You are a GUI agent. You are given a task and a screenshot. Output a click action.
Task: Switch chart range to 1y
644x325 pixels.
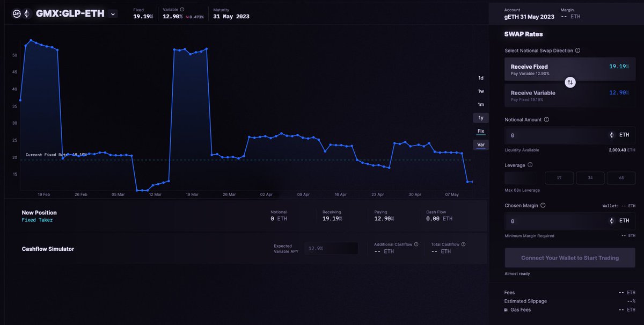(x=481, y=118)
